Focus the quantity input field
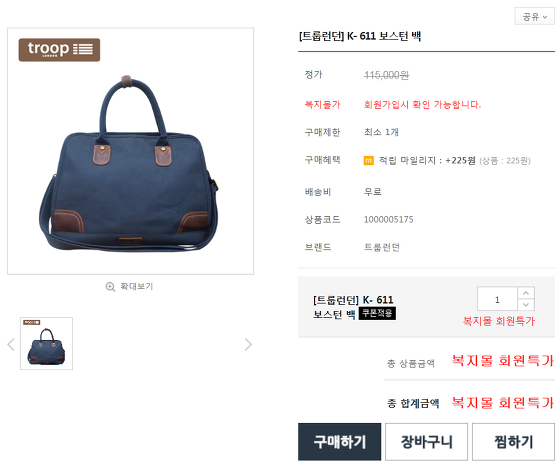 [497, 299]
